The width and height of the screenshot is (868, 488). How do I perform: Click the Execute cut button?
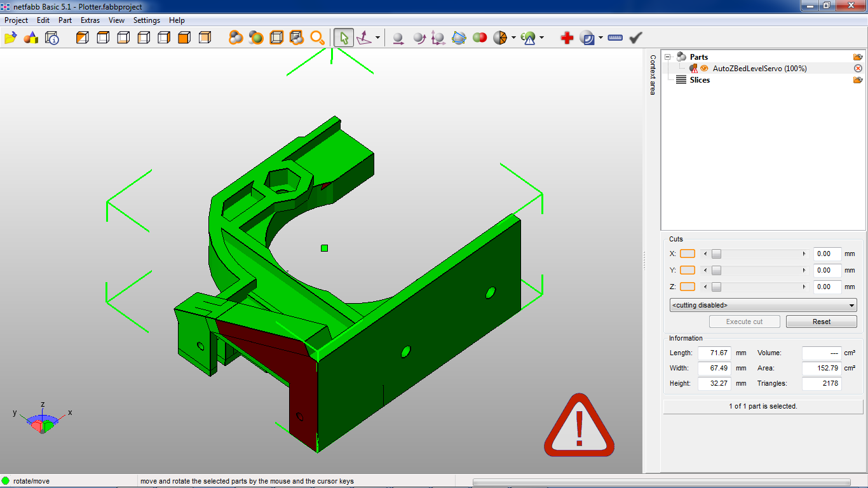coord(745,322)
